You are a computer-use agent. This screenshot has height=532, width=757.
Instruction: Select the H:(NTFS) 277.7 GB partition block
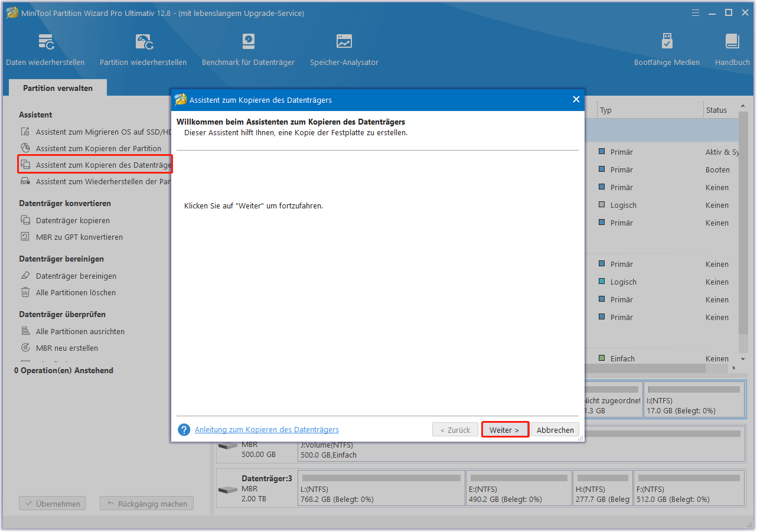click(x=603, y=488)
